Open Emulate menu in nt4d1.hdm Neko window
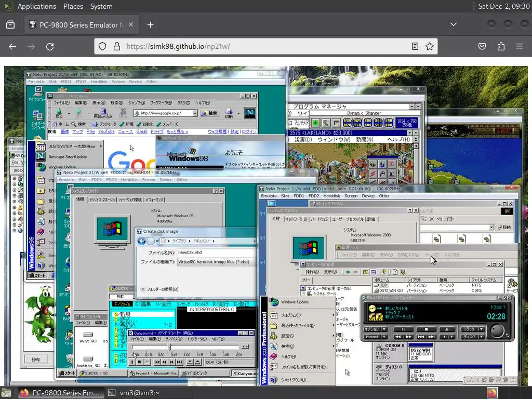The width and height of the screenshot is (532, 399). 269,196
